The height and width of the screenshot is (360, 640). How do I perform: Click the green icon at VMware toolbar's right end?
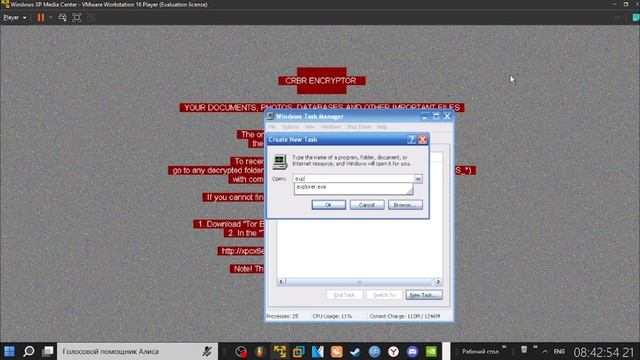pos(636,18)
